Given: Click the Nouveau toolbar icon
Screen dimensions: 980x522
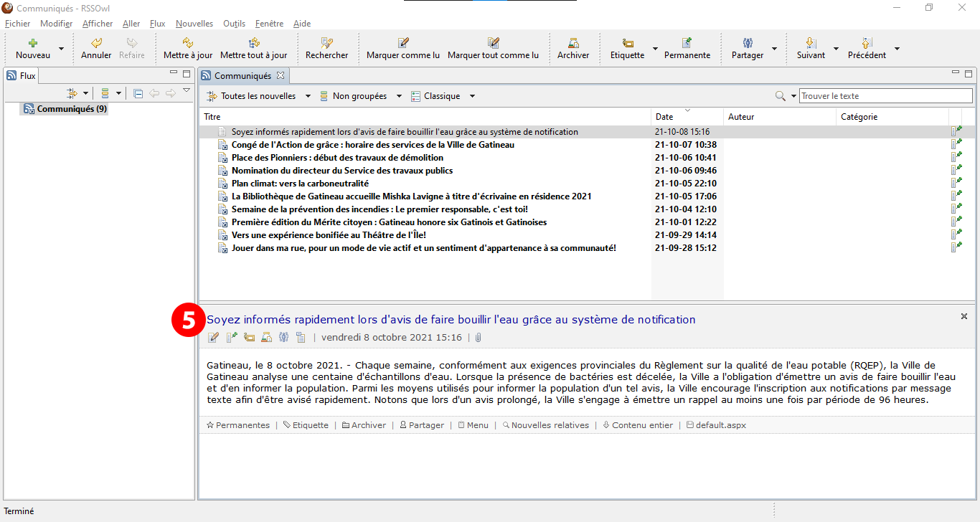Looking at the screenshot, I should (32, 43).
